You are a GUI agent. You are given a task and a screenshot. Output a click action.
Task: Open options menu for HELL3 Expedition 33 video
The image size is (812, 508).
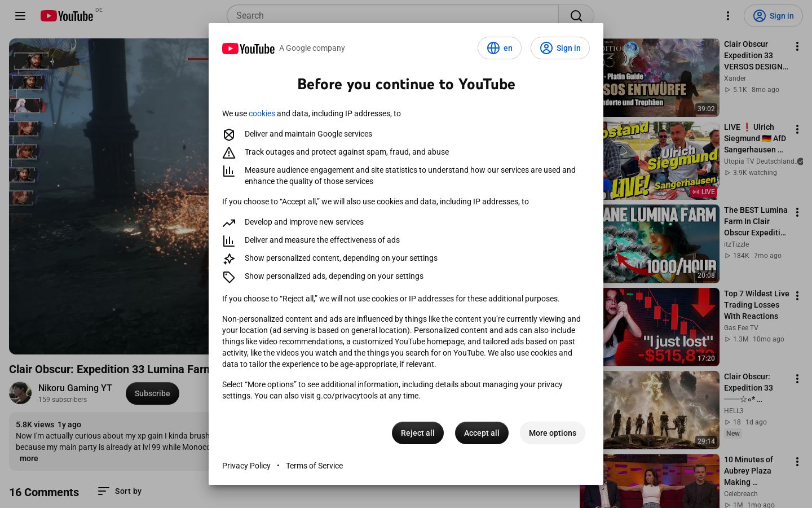coord(797,379)
